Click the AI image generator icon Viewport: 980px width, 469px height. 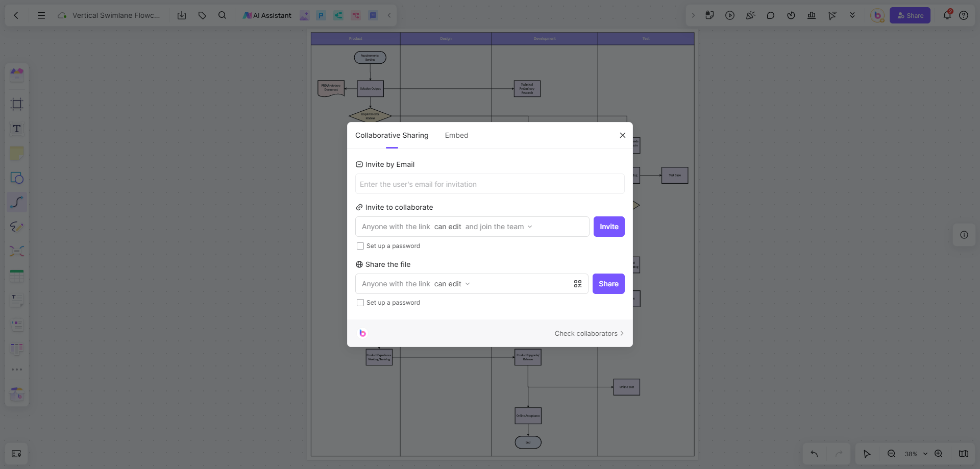(304, 15)
